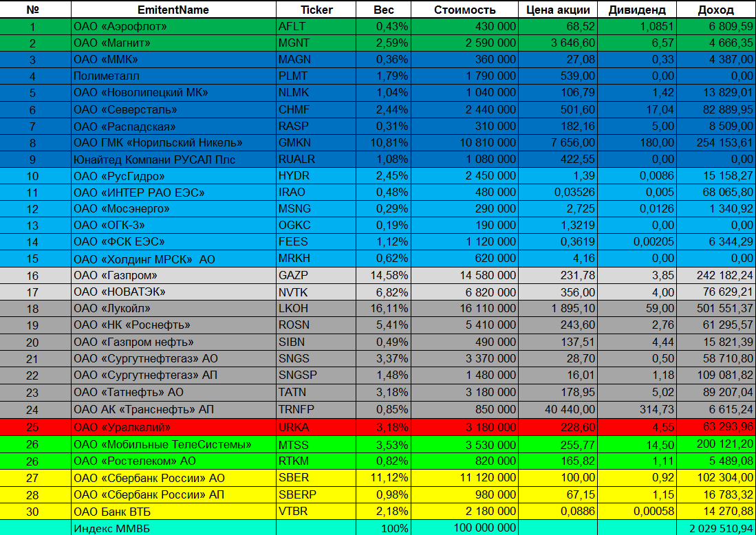Screen dimensions: 756x535
Task: Select ОАО «ОГК-3» cell
Action: pos(173,225)
